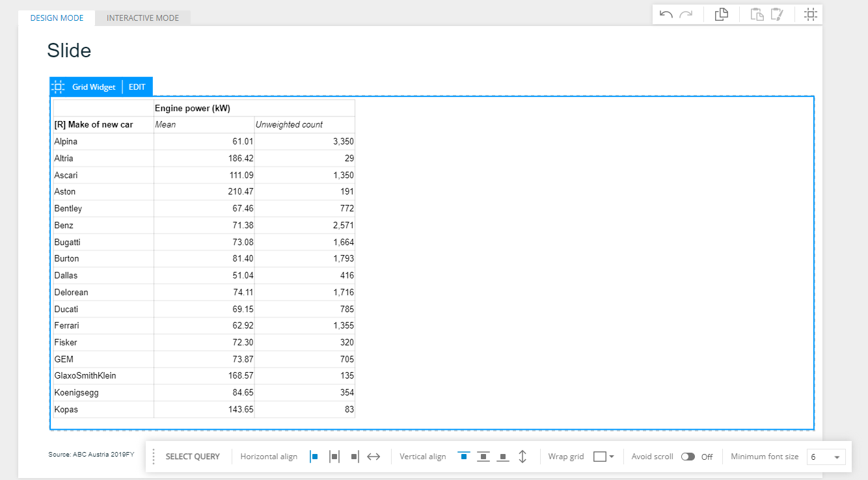Select the Ferrari row label
Viewport: 868px width, 480px height.
[x=67, y=325]
